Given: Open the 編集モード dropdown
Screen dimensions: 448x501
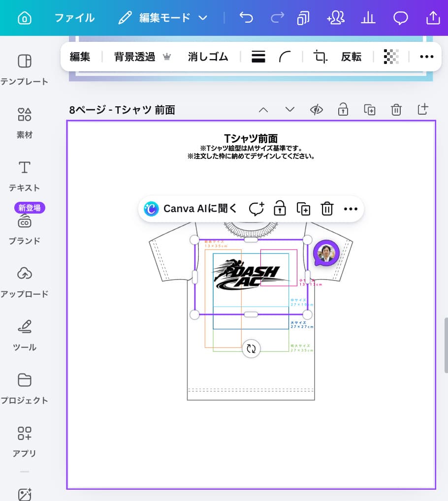Looking at the screenshot, I should tap(163, 18).
